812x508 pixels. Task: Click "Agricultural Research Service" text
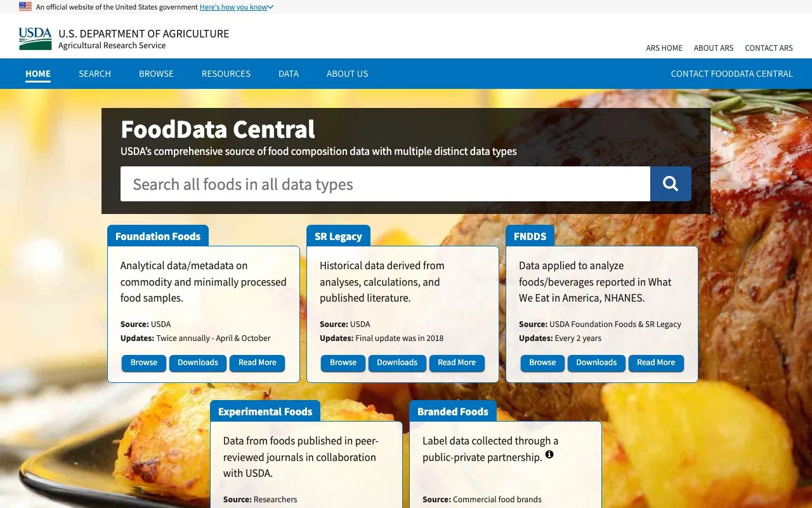112,46
